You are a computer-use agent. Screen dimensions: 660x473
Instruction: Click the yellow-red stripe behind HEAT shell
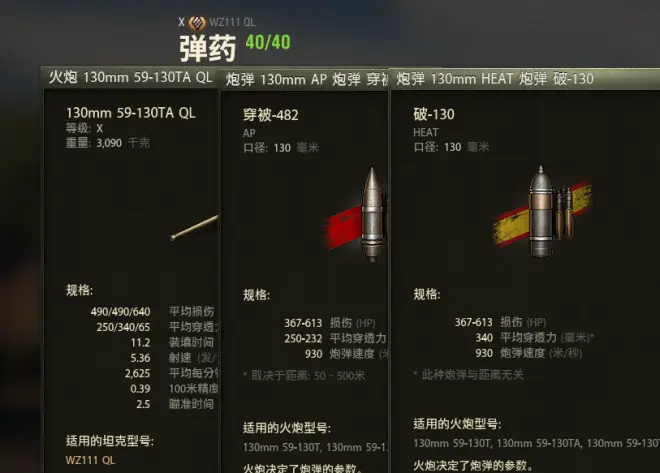coord(543,214)
